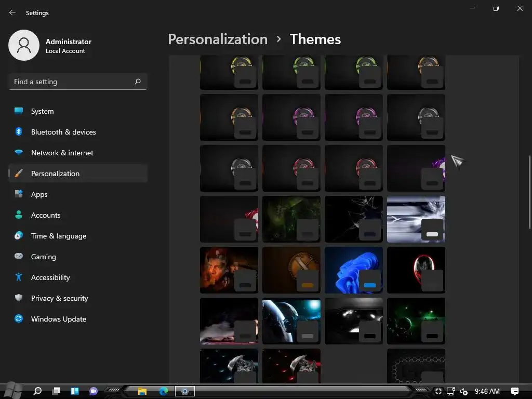This screenshot has width=532, height=399.
Task: Open the Administrator account profile
Action: (50, 46)
